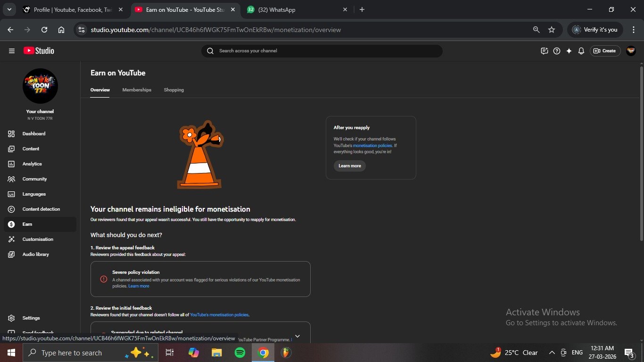The width and height of the screenshot is (644, 362).
Task: Switch to the Memberships tab
Action: pos(137,90)
